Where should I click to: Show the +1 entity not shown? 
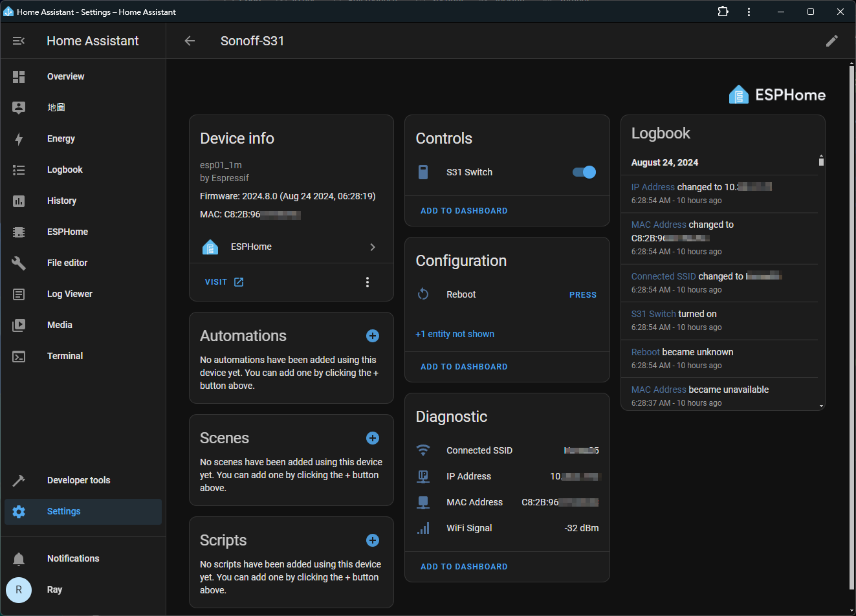coord(455,334)
